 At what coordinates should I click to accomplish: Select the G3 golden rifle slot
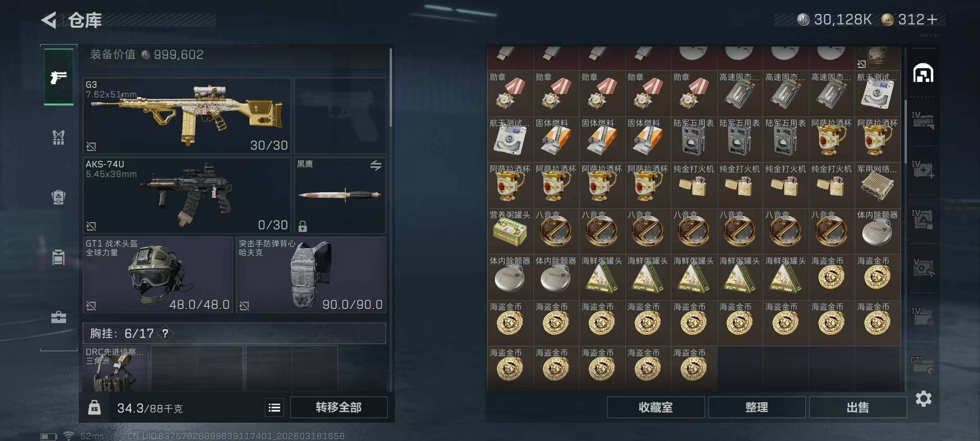pos(187,116)
